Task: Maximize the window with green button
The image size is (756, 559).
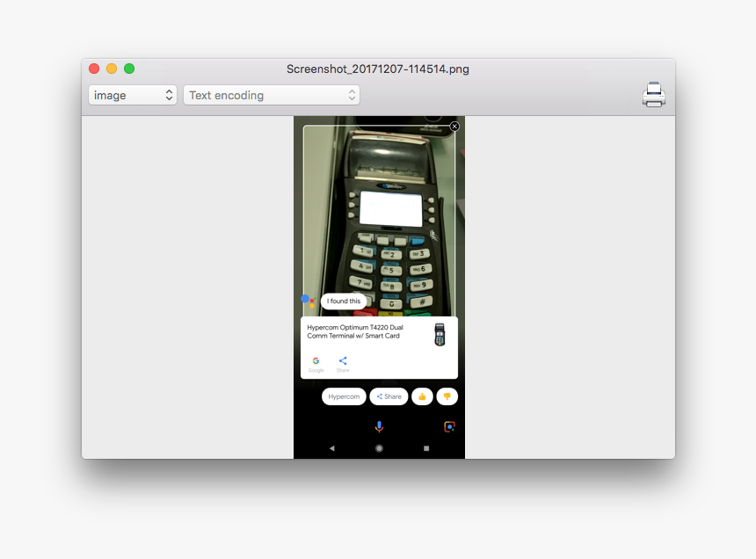Action: [x=129, y=69]
